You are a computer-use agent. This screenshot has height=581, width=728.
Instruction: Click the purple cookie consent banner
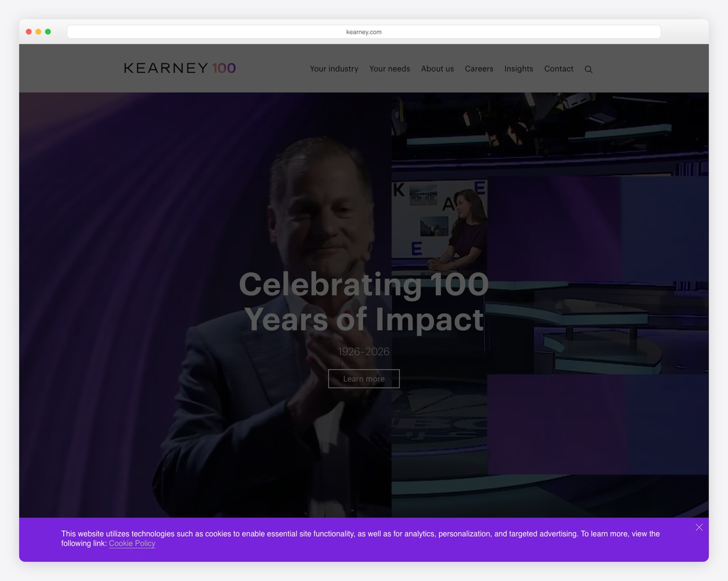364,539
